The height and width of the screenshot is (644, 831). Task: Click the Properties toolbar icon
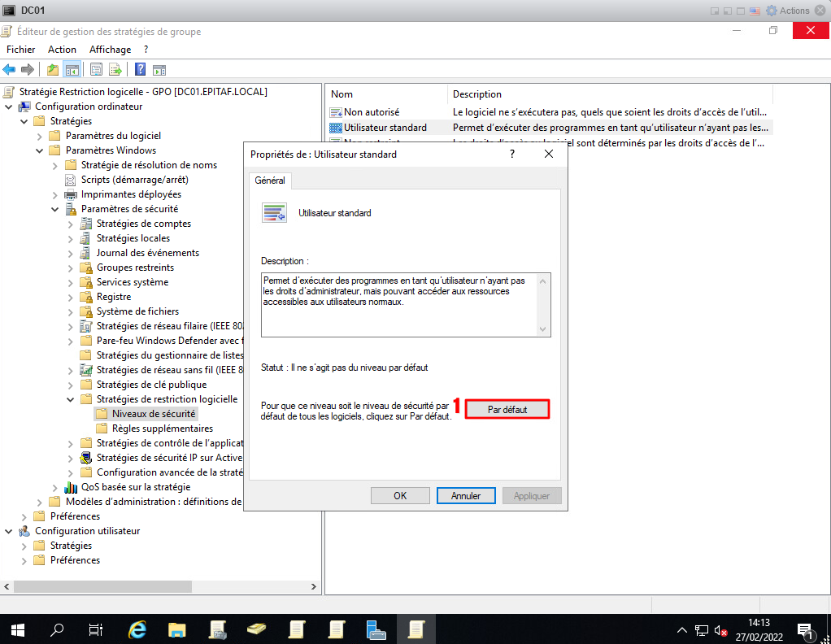click(x=97, y=69)
